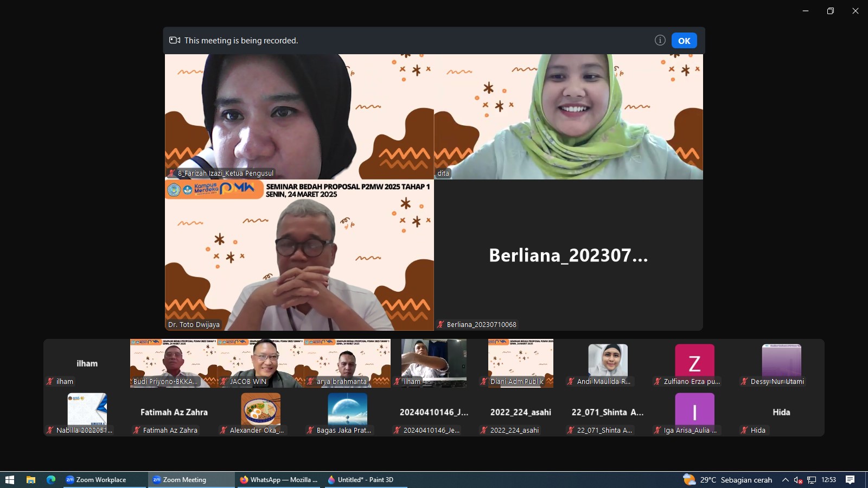This screenshot has height=488, width=868.
Task: Click Zulfiano Erza's Z avatar tile
Action: [694, 362]
